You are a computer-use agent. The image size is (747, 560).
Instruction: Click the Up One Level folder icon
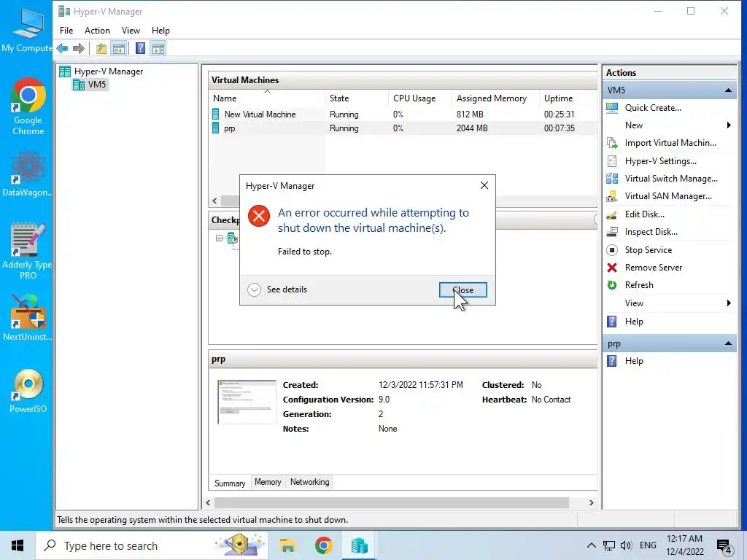coord(101,48)
